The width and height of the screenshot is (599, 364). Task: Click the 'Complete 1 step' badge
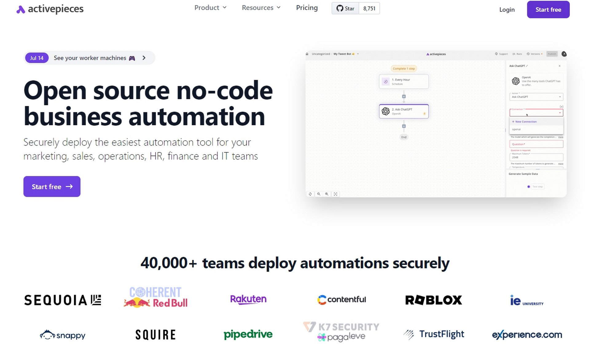pyautogui.click(x=404, y=68)
